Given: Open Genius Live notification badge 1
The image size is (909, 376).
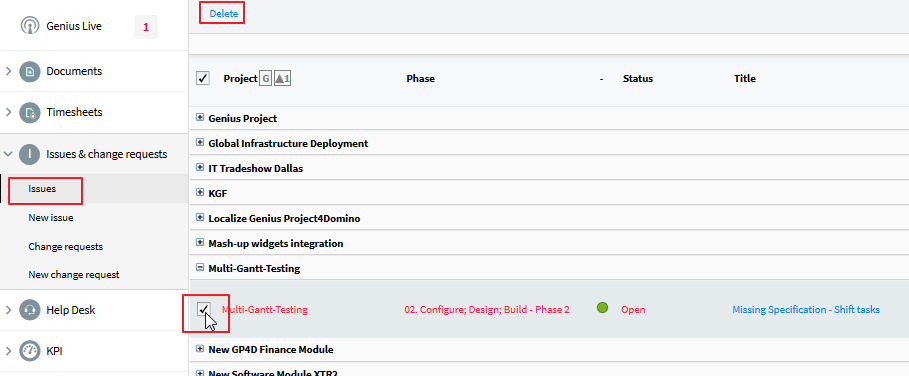Looking at the screenshot, I should click(x=146, y=27).
